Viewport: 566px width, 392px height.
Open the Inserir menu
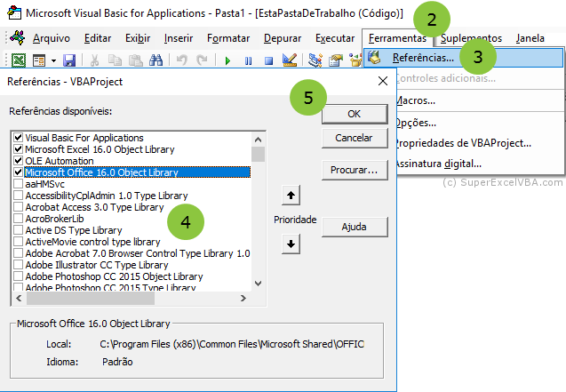[x=179, y=38]
